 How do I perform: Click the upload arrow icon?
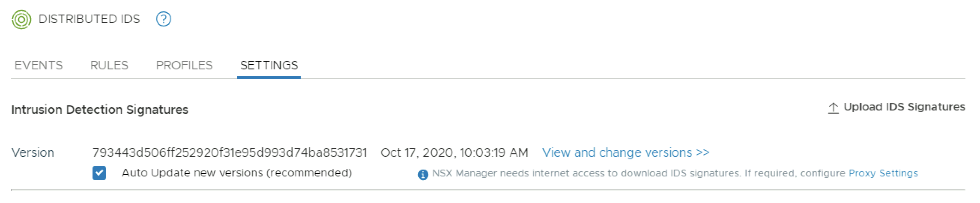pyautogui.click(x=833, y=108)
